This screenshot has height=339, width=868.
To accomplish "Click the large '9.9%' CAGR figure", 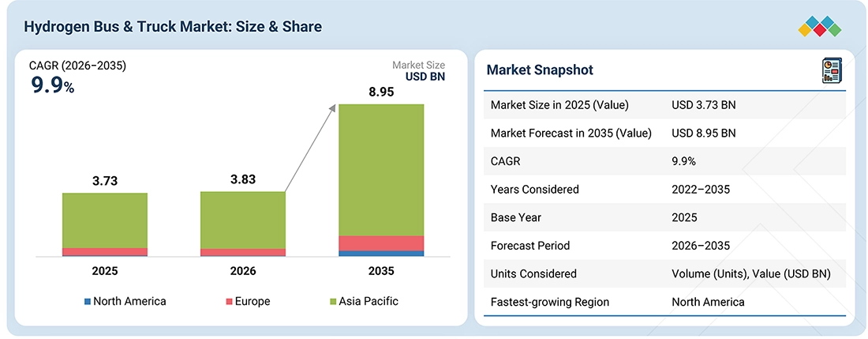I will 51,86.
